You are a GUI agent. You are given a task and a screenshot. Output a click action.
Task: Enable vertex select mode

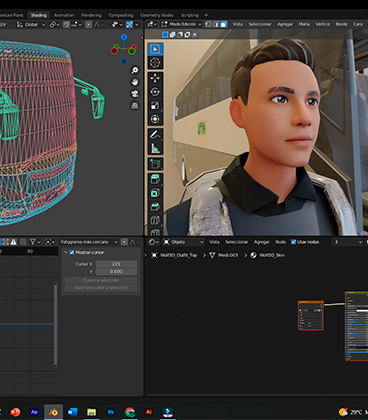[x=208, y=24]
